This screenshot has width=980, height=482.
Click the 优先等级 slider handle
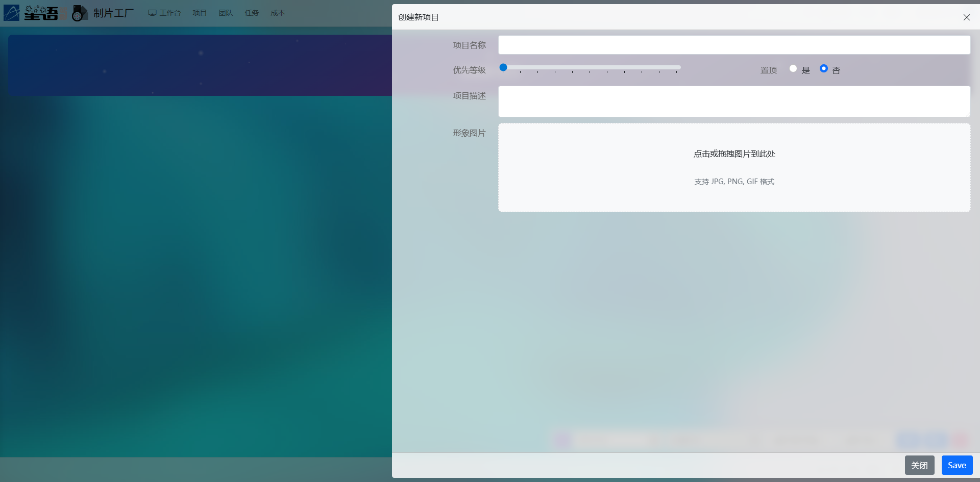(x=503, y=67)
